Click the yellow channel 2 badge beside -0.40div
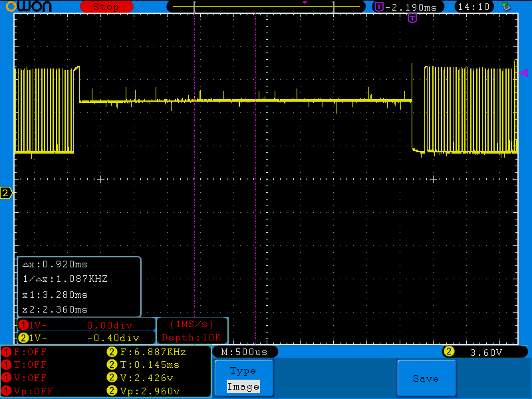532x399 pixels. click(x=23, y=338)
